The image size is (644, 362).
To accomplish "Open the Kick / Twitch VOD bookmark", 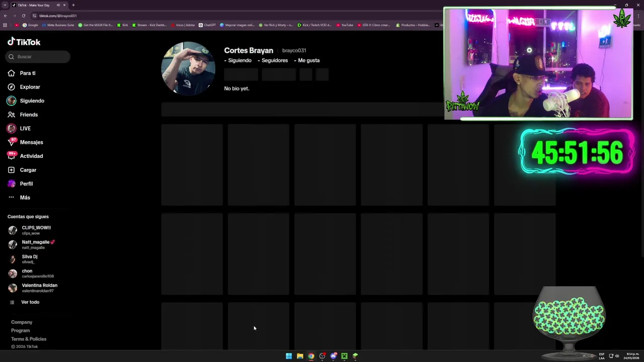I will point(314,25).
